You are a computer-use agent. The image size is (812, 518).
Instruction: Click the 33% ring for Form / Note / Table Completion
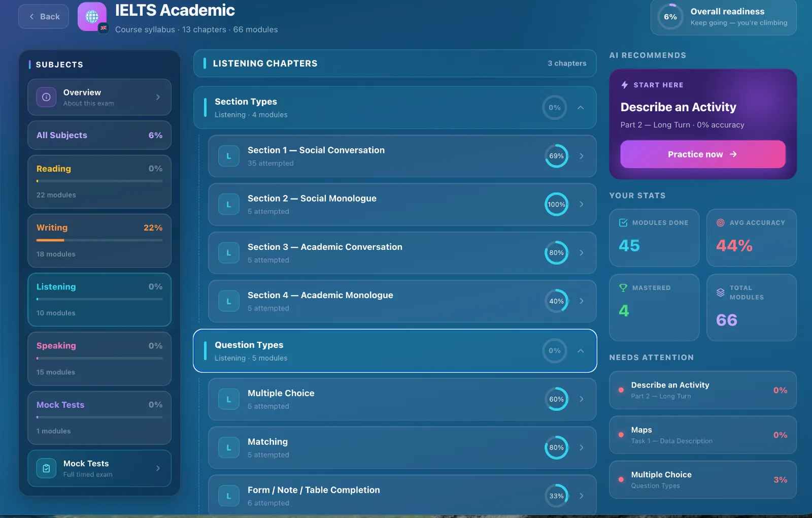point(557,496)
